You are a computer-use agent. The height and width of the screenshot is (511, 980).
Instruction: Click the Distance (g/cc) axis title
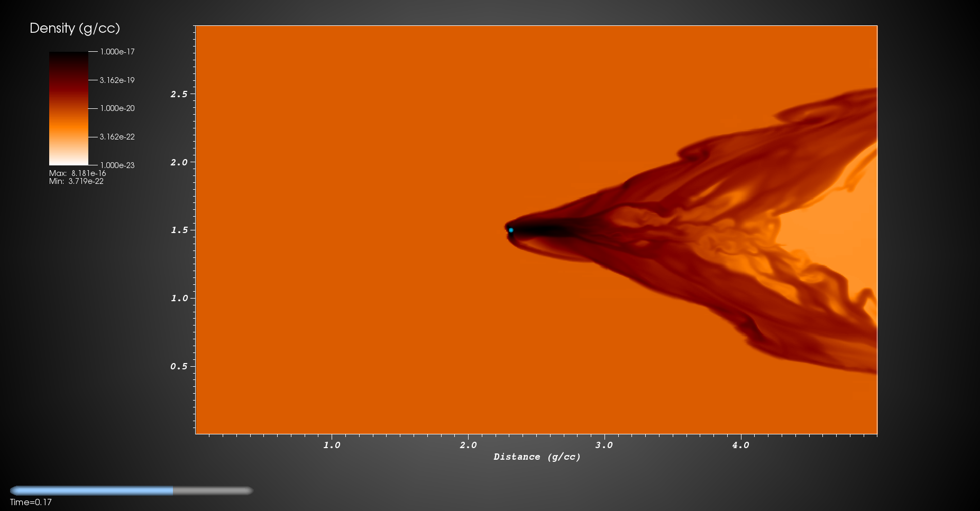[537, 457]
